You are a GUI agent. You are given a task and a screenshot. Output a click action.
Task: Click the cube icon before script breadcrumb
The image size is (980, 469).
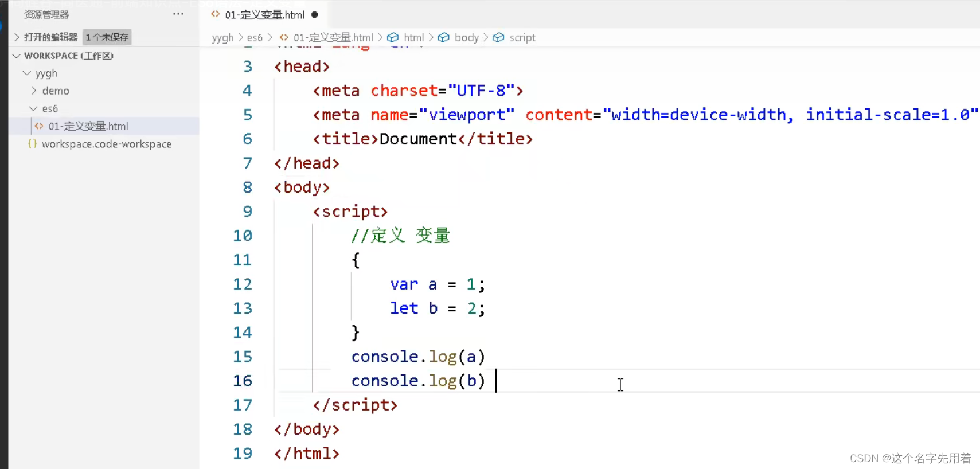point(498,37)
